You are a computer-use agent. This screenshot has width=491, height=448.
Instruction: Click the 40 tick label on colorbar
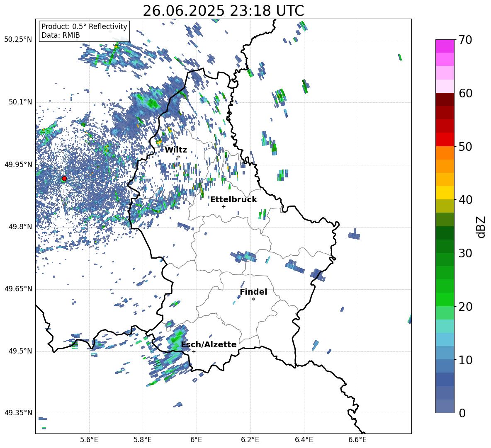tap(465, 200)
